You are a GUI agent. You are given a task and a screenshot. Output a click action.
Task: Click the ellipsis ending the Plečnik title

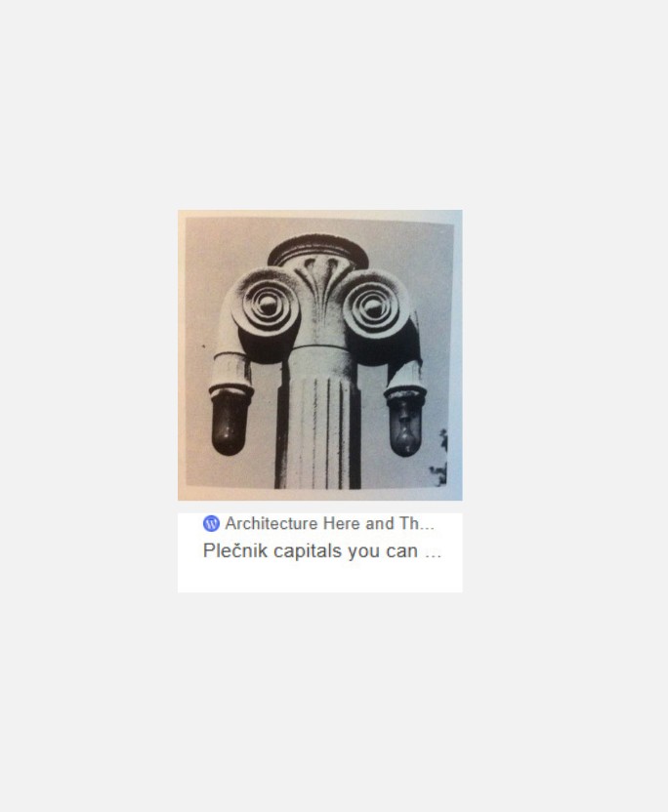[433, 552]
